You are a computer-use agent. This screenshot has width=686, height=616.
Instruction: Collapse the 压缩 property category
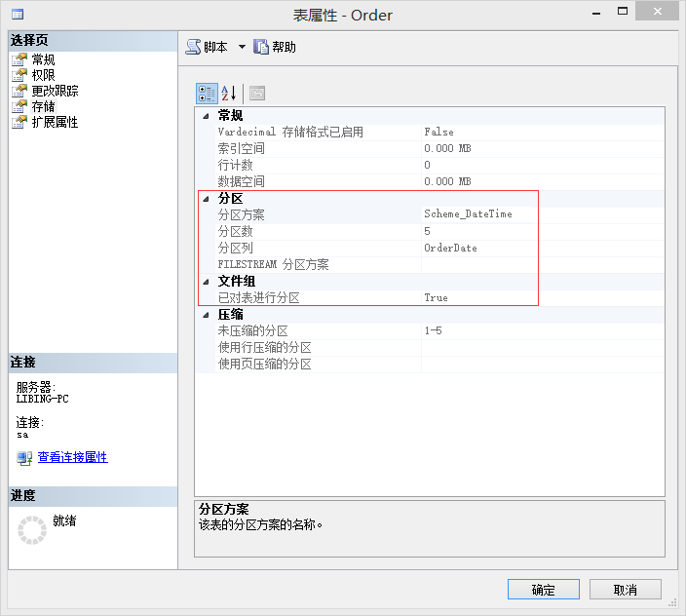[x=206, y=315]
